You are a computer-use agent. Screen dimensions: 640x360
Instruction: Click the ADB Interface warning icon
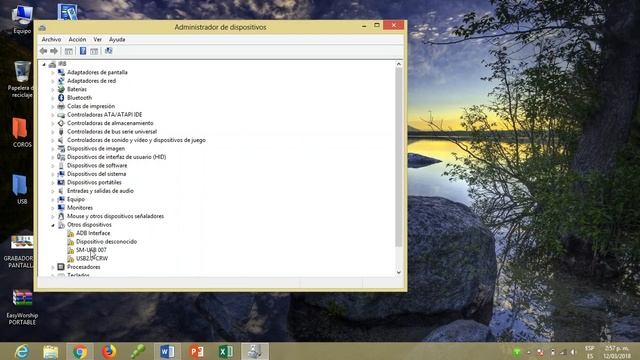coord(71,233)
